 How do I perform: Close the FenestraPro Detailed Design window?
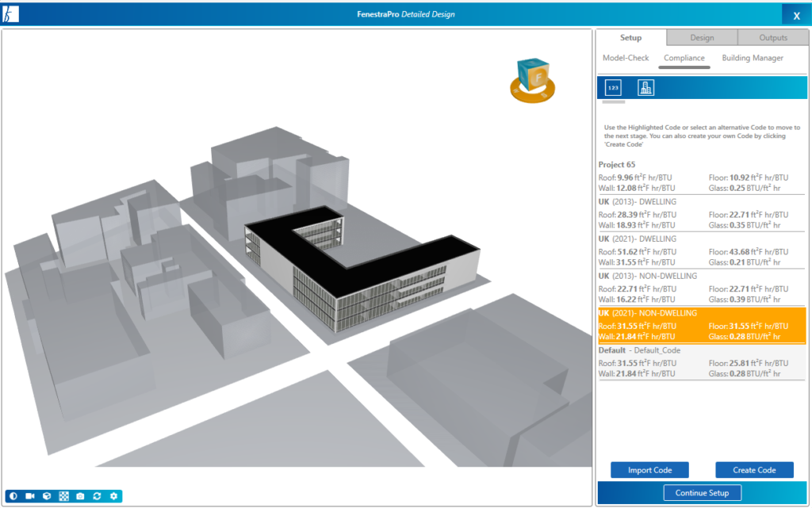pos(796,15)
